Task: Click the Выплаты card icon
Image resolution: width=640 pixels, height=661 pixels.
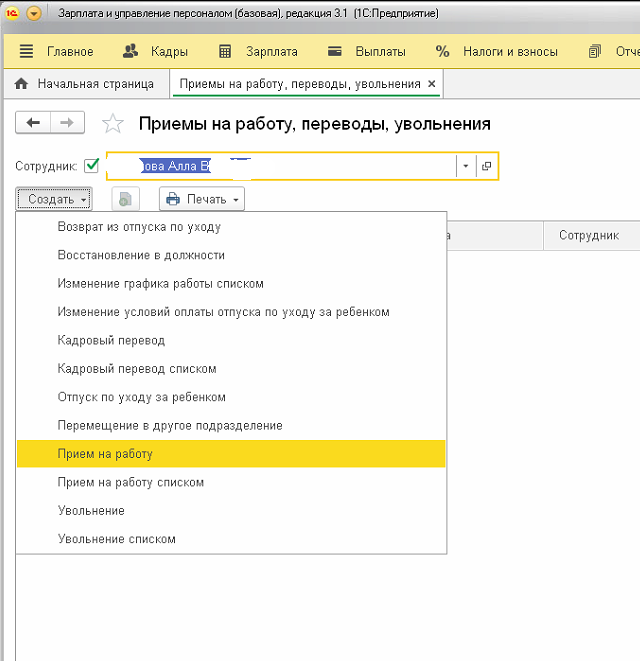Action: pos(335,51)
